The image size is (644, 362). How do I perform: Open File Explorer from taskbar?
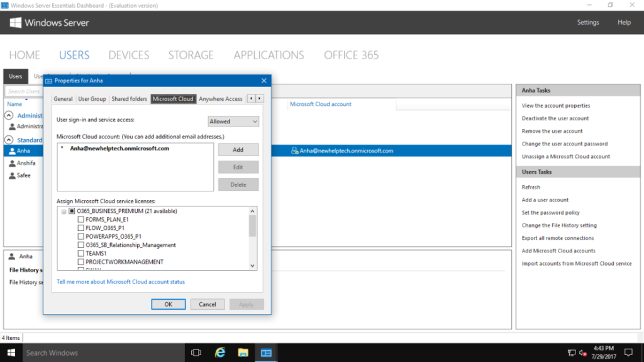(x=243, y=353)
